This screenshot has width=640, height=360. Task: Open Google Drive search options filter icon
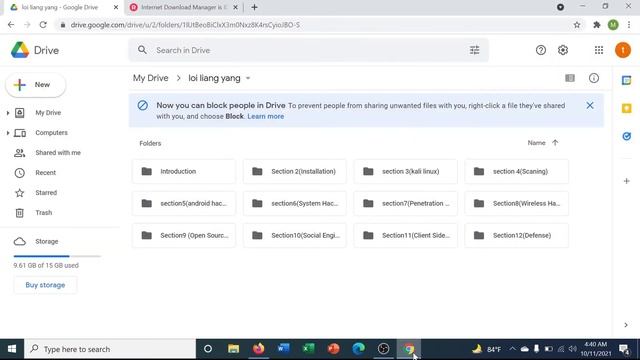click(474, 50)
